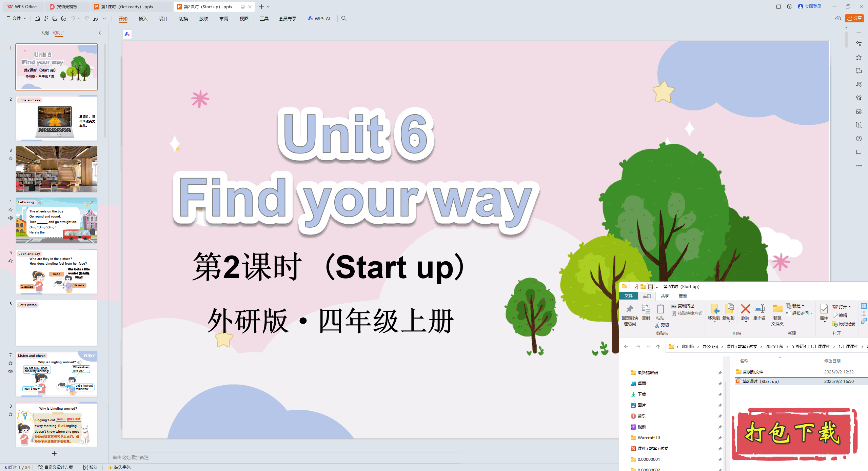Star slide 2 using its favorite toggle

10,108
